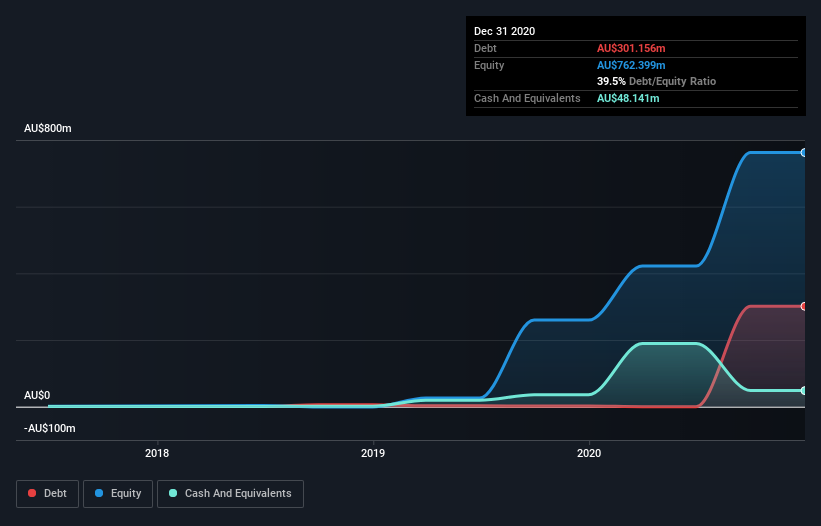Select the 2020 axis label
Screen dimensions: 821x526
click(589, 453)
